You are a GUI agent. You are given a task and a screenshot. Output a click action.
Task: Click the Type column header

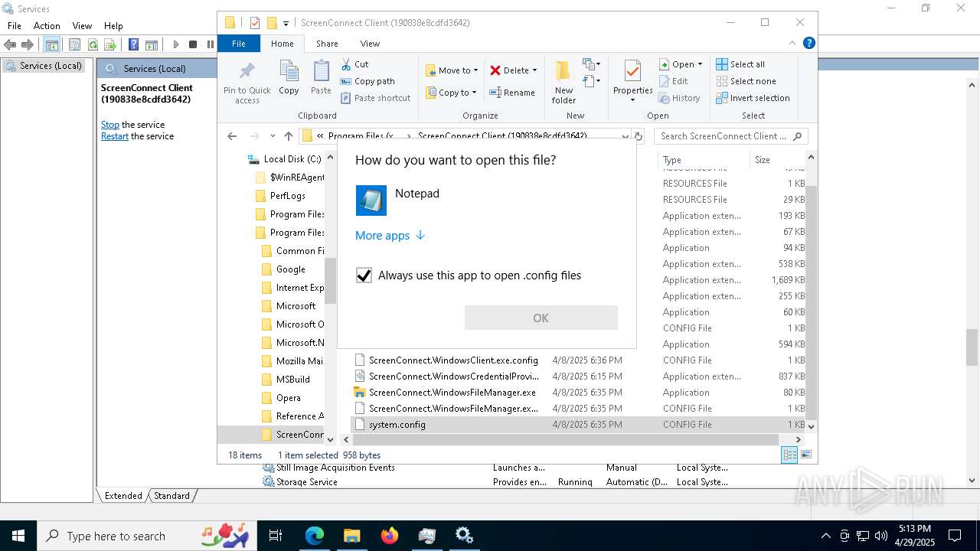click(x=704, y=160)
